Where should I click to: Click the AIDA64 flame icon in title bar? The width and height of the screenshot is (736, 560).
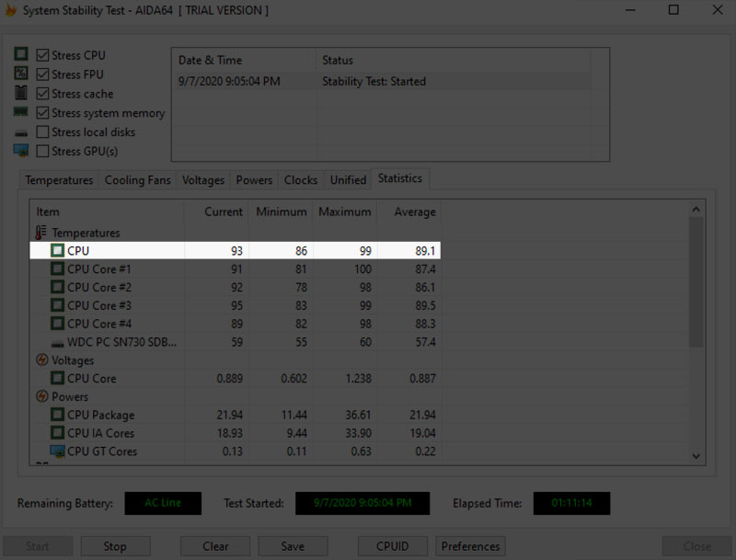tap(10, 10)
